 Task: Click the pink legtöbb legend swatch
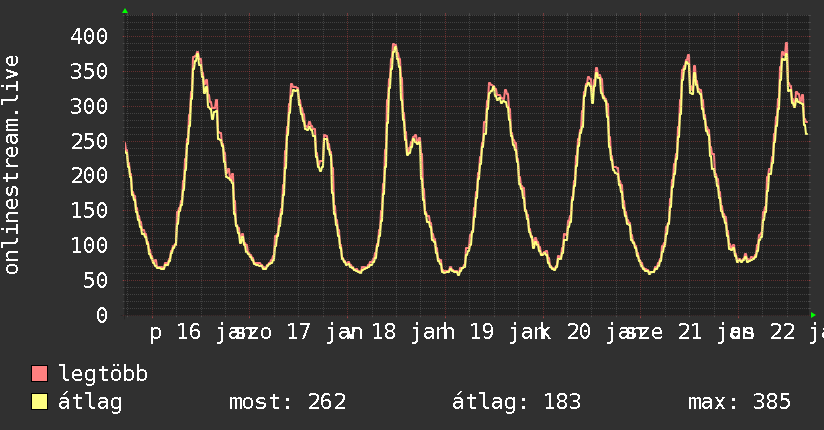pyautogui.click(x=39, y=373)
